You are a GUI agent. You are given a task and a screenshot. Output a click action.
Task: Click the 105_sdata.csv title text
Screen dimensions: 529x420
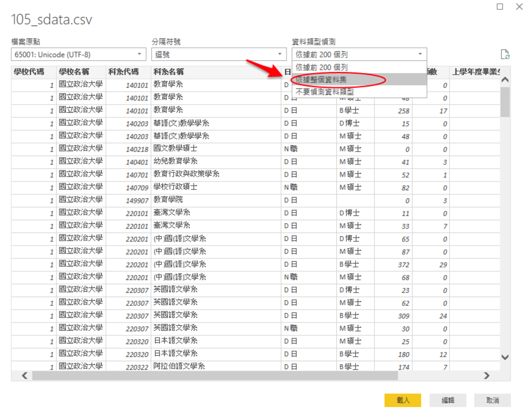pyautogui.click(x=52, y=20)
